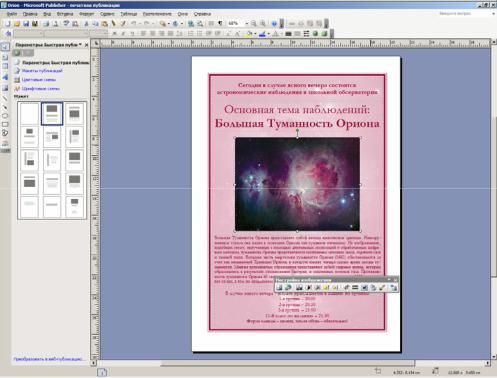The width and height of the screenshot is (497, 378).
Task: Select the Crop tool in the picture toolbar
Action: (x=346, y=287)
